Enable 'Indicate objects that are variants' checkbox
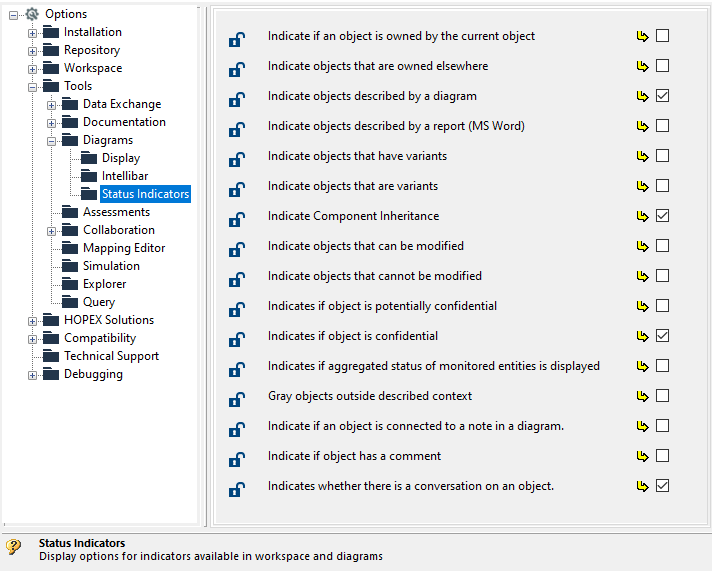 coord(662,186)
